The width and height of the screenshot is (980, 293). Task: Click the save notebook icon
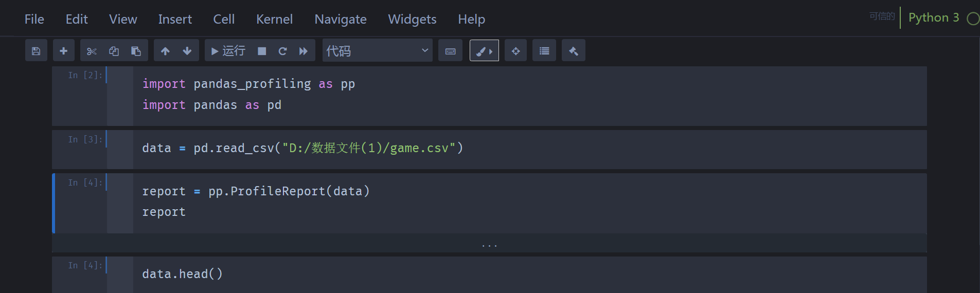[x=36, y=51]
